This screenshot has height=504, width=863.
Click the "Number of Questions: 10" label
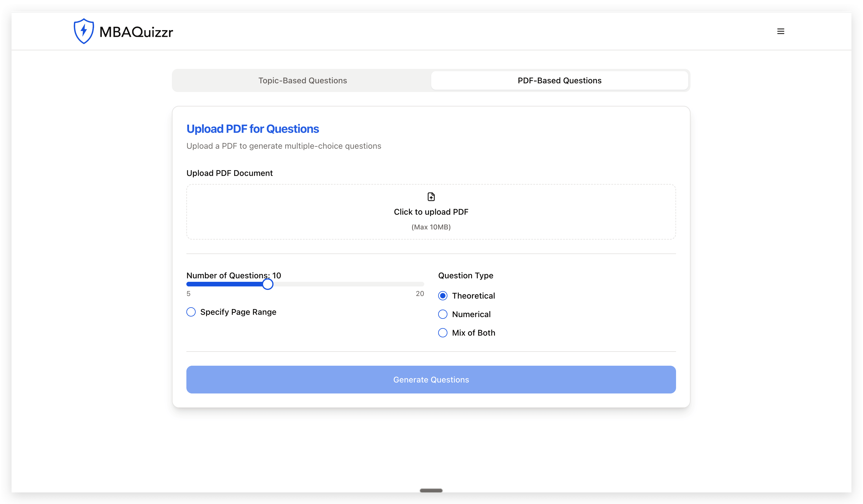click(x=233, y=275)
